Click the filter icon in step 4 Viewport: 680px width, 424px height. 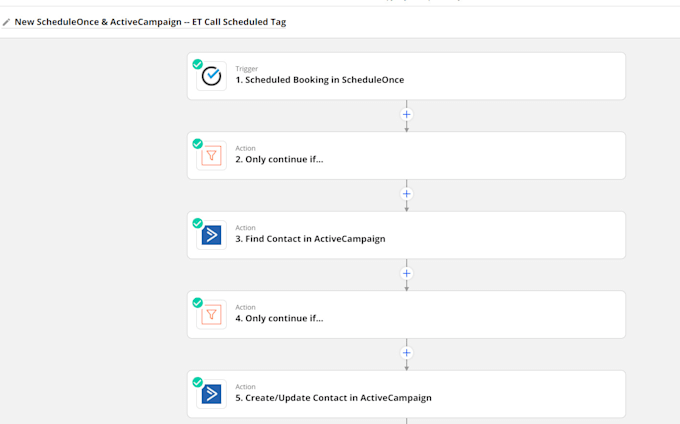(x=211, y=315)
